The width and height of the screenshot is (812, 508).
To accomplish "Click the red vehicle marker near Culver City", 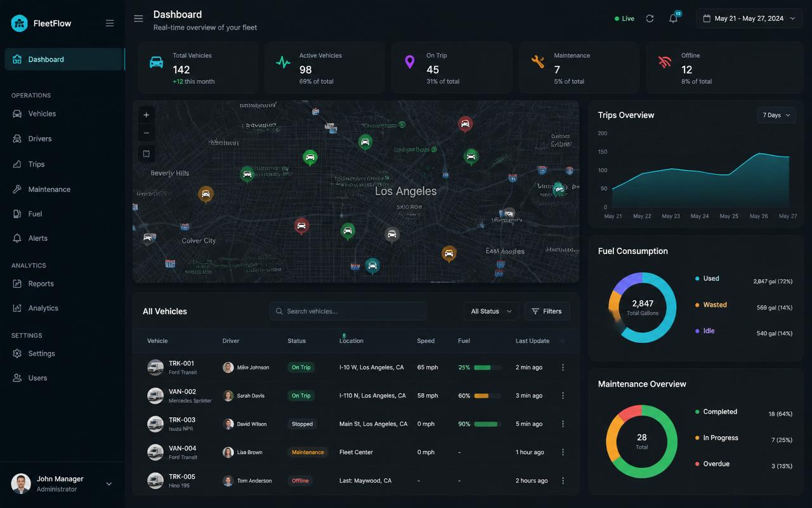I will (301, 225).
